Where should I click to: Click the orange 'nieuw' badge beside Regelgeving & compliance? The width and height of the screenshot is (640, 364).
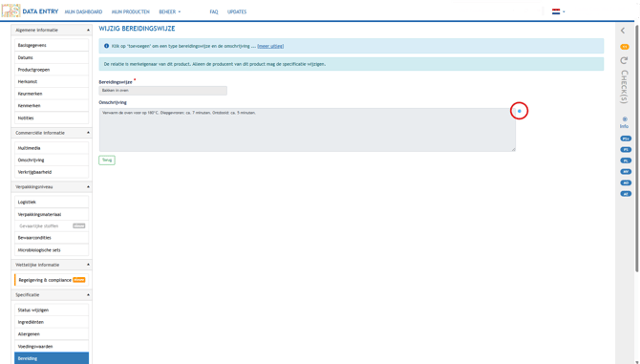[79, 280]
